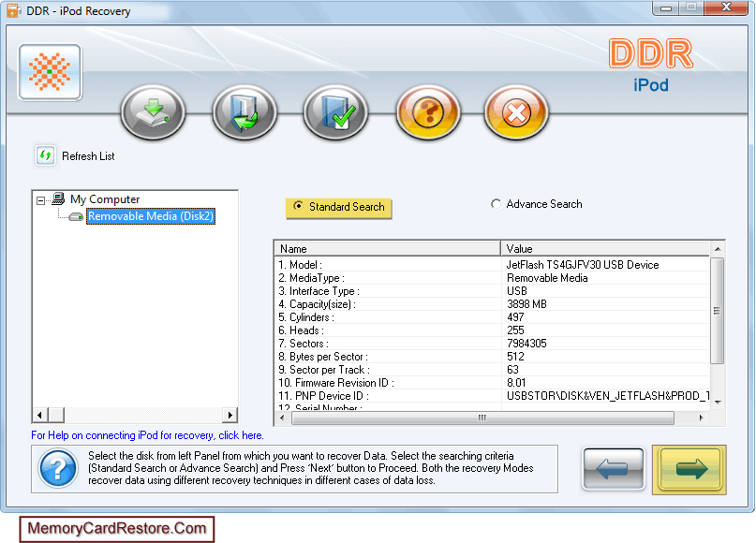Select the '9. Sector per Track :' row
Viewport: 756px width, 543px height.
(492, 369)
